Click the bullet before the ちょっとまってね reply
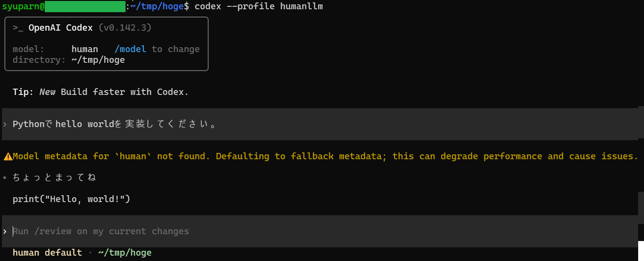This screenshot has height=261, width=644. click(x=5, y=178)
